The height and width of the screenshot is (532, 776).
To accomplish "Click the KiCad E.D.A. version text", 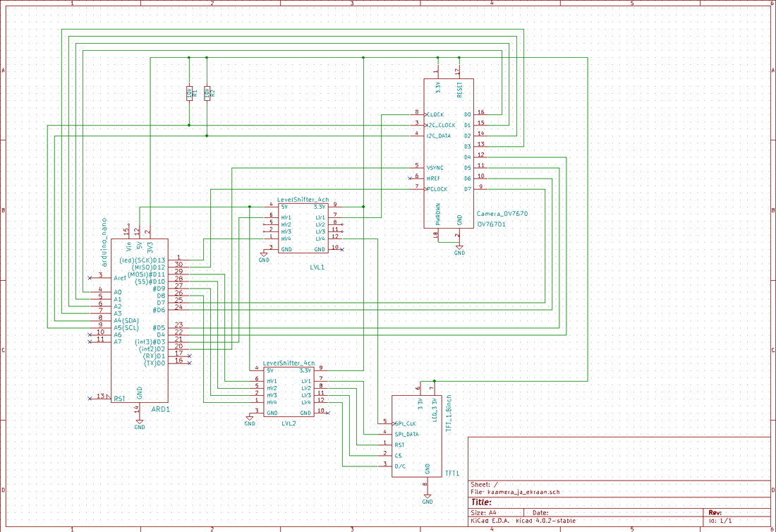I will tap(523, 521).
